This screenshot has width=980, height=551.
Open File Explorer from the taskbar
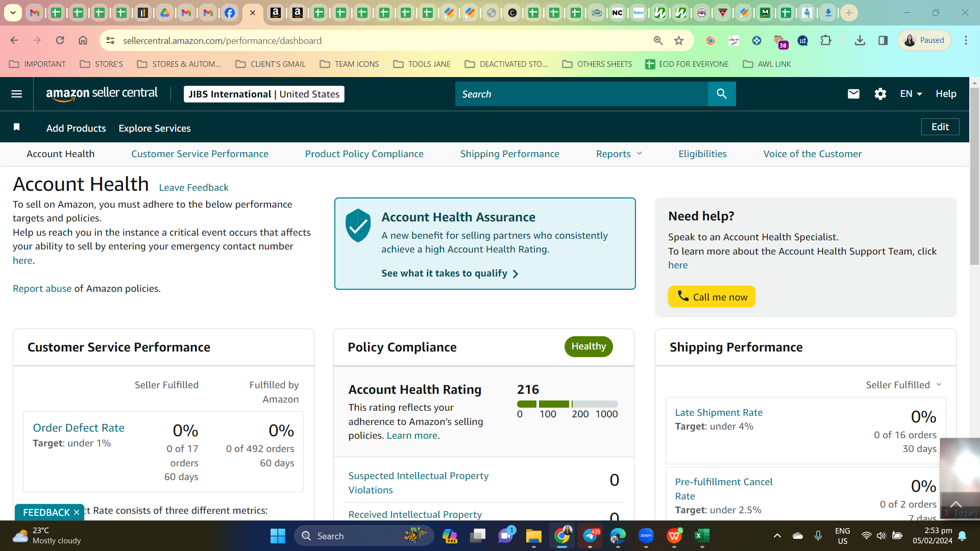pyautogui.click(x=533, y=536)
